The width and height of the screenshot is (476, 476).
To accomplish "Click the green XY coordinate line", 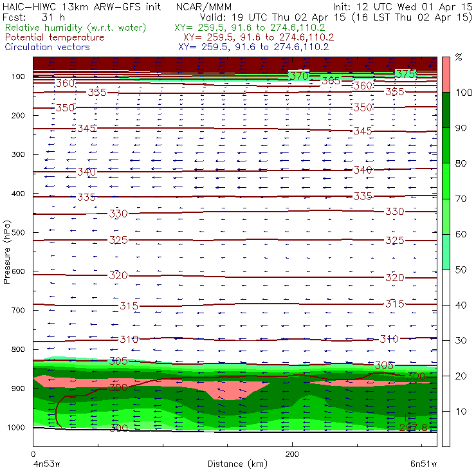I will tap(250, 28).
